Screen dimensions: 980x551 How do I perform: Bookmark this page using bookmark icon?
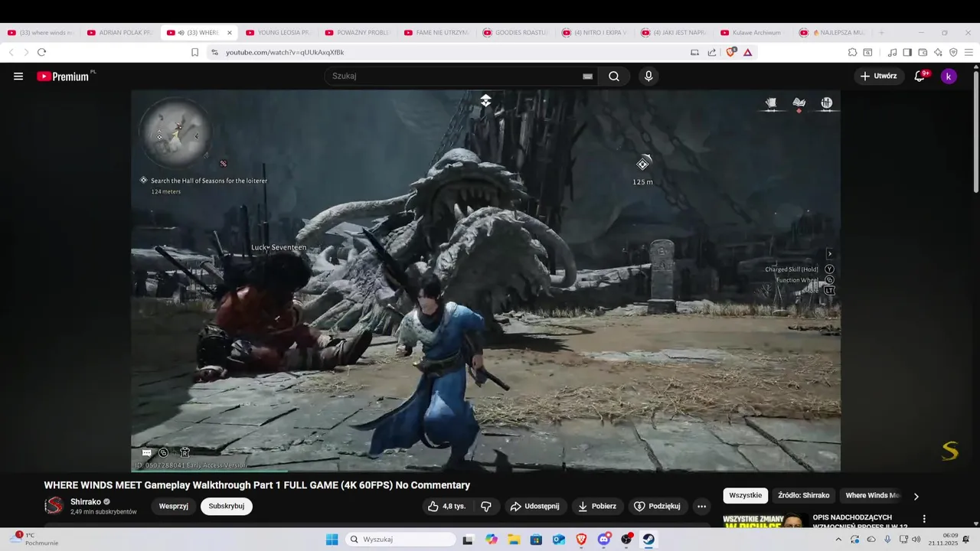pos(194,52)
